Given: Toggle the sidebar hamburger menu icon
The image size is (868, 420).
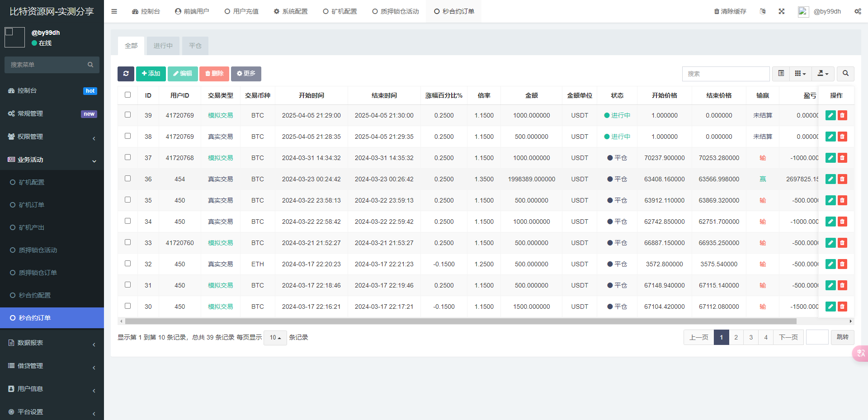Looking at the screenshot, I should point(114,11).
